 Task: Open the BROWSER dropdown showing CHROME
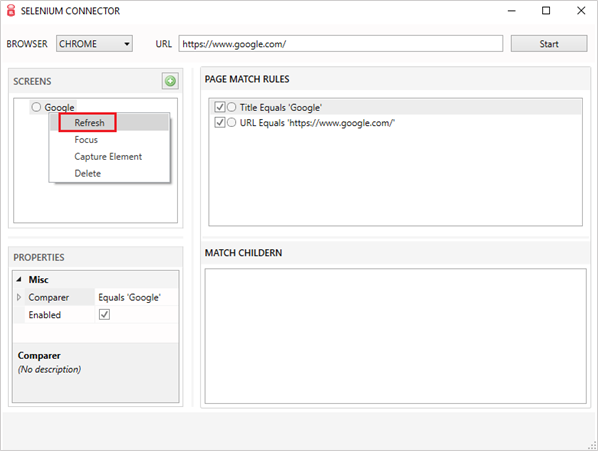coord(94,44)
